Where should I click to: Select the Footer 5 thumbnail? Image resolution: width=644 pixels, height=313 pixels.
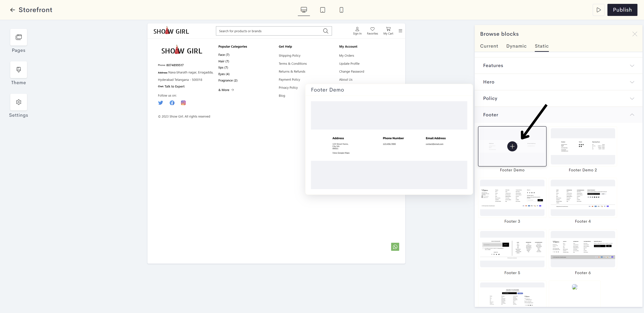pos(512,249)
